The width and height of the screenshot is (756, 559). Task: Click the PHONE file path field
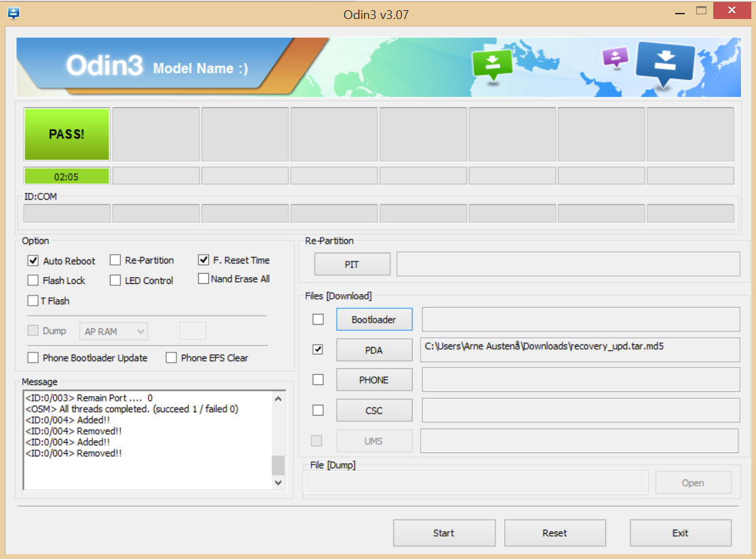coord(580,380)
